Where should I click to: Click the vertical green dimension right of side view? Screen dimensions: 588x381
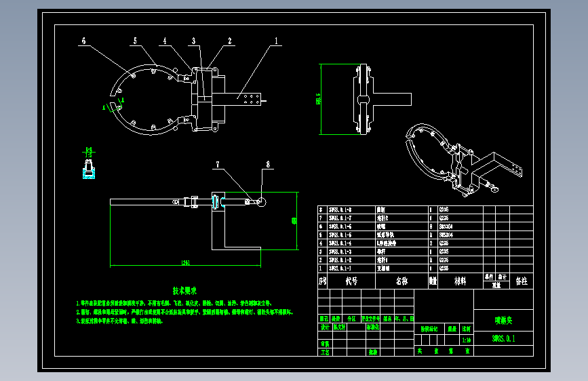coord(294,221)
